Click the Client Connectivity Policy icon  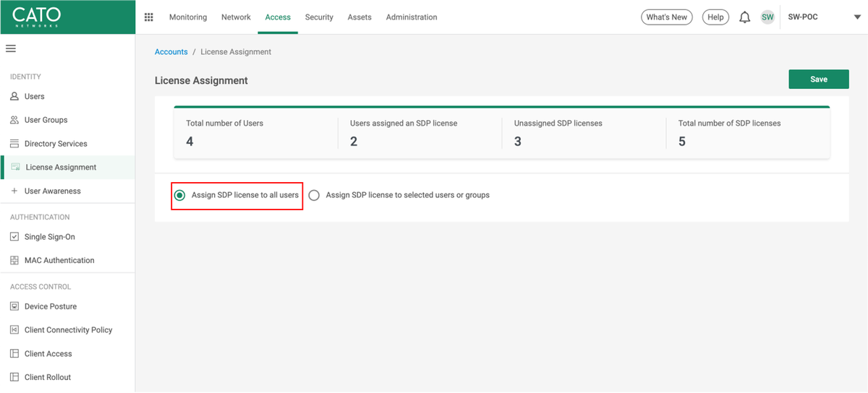pos(14,330)
